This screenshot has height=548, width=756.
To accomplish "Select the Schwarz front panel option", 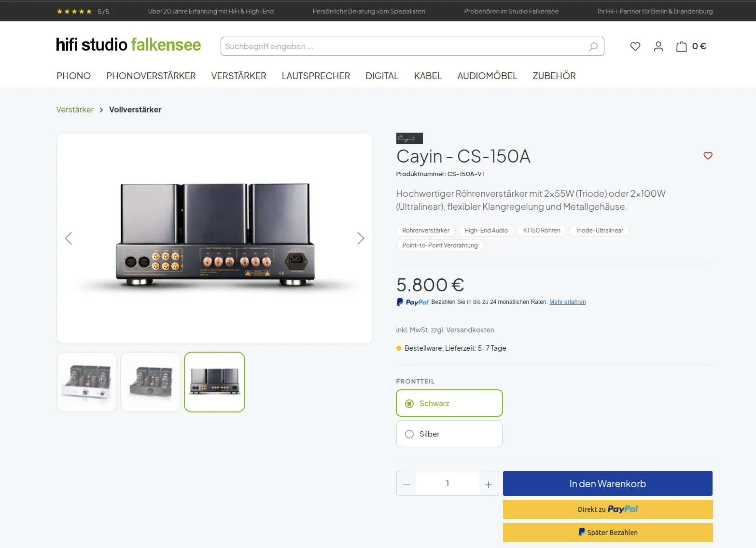I will [x=449, y=403].
